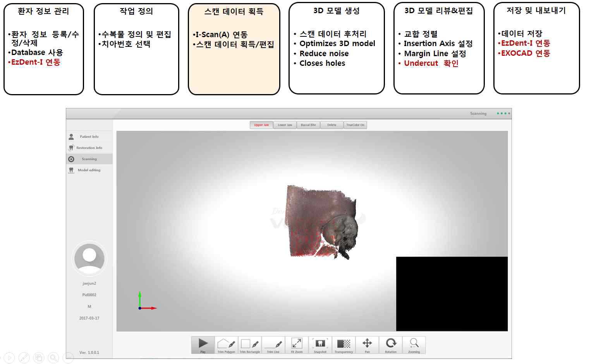The height and width of the screenshot is (364, 589).
Task: Click Database 사용 bullet
Action: click(37, 52)
